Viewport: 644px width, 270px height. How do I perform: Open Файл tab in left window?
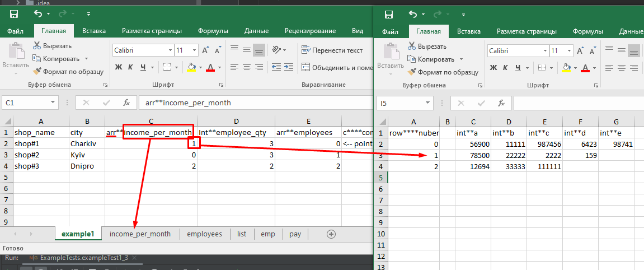pyautogui.click(x=15, y=31)
